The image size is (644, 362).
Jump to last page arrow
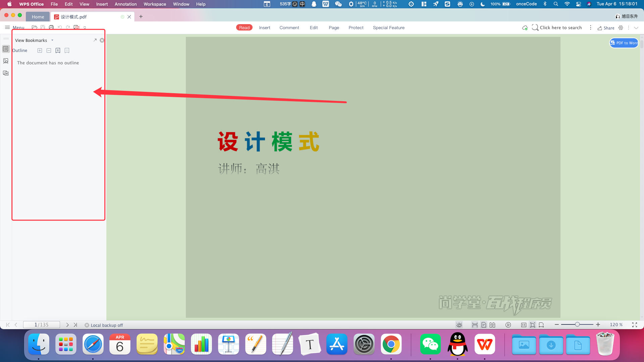(x=75, y=325)
